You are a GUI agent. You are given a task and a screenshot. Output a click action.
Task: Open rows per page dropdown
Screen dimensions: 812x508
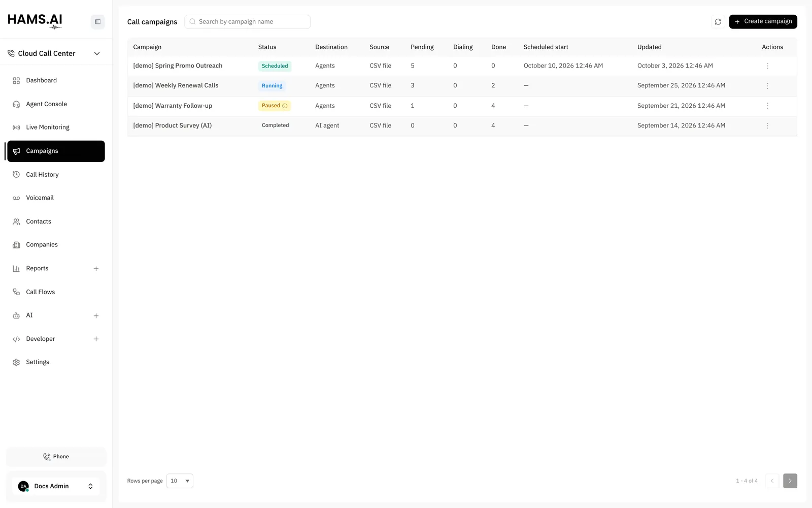tap(180, 481)
